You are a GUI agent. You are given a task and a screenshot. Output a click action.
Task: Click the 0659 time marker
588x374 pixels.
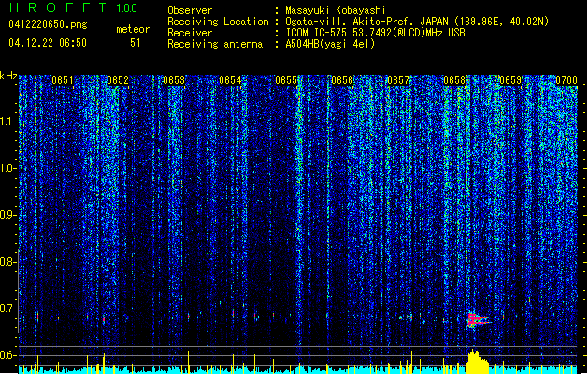(x=510, y=80)
